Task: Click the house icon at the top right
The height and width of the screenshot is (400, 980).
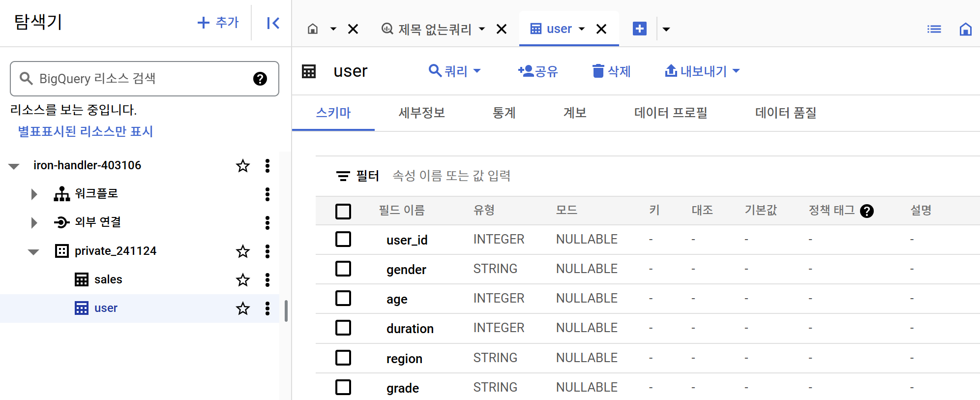Action: pos(966,29)
